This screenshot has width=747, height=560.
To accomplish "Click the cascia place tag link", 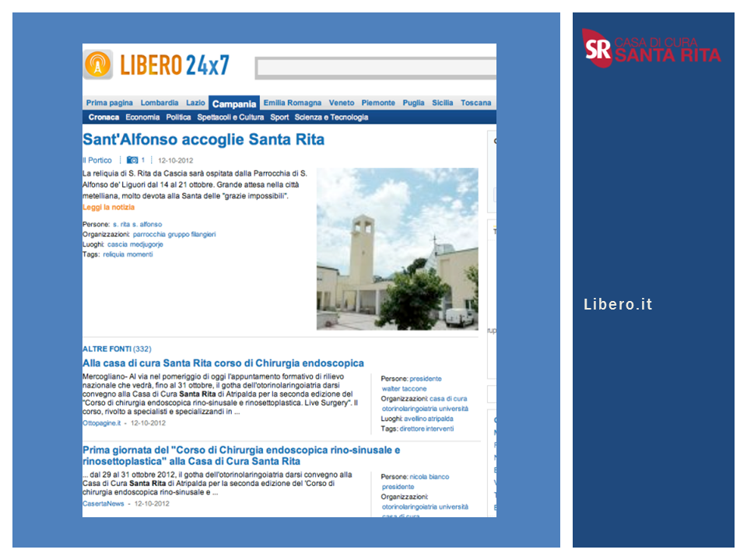I will pos(117,244).
